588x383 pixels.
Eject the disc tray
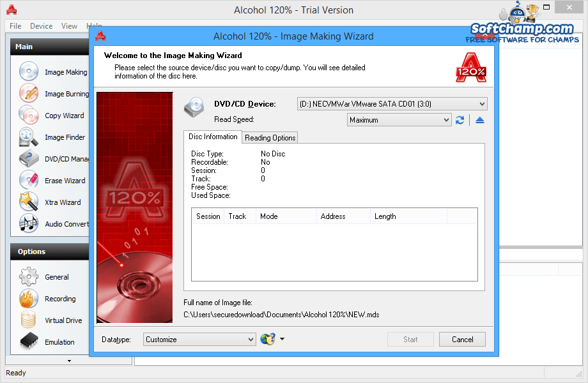point(479,120)
